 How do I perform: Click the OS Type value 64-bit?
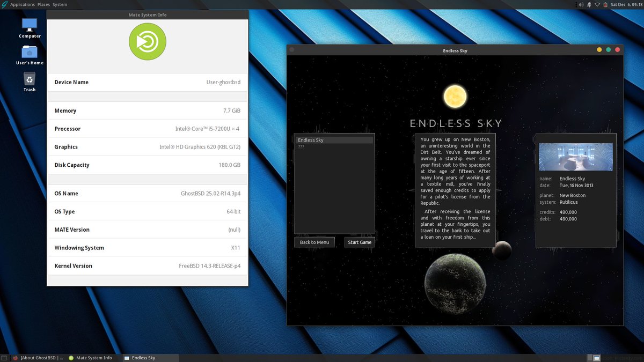coord(233,212)
